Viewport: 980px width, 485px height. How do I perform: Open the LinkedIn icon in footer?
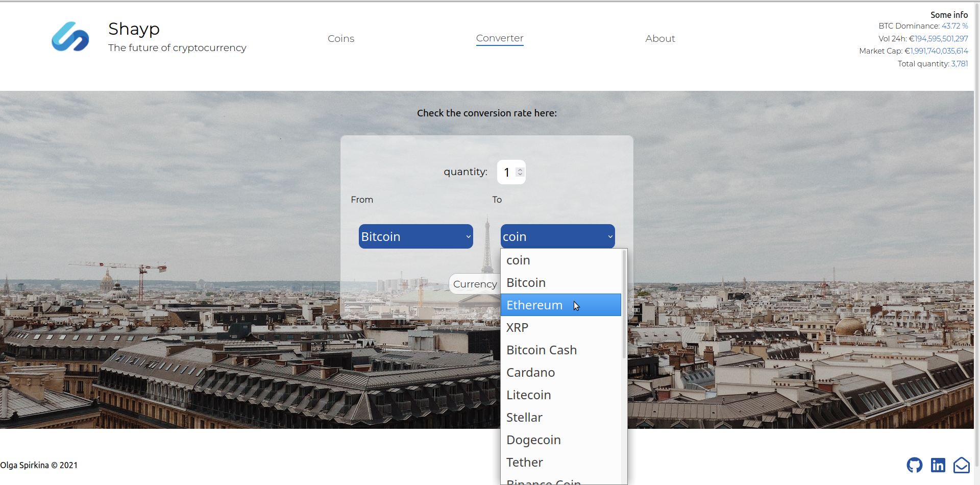(x=938, y=465)
